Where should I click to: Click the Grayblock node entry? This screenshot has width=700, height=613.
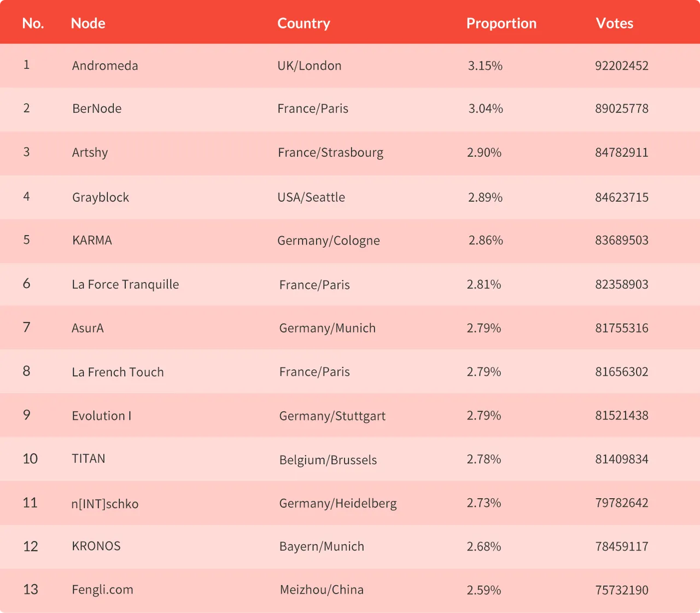point(101,197)
